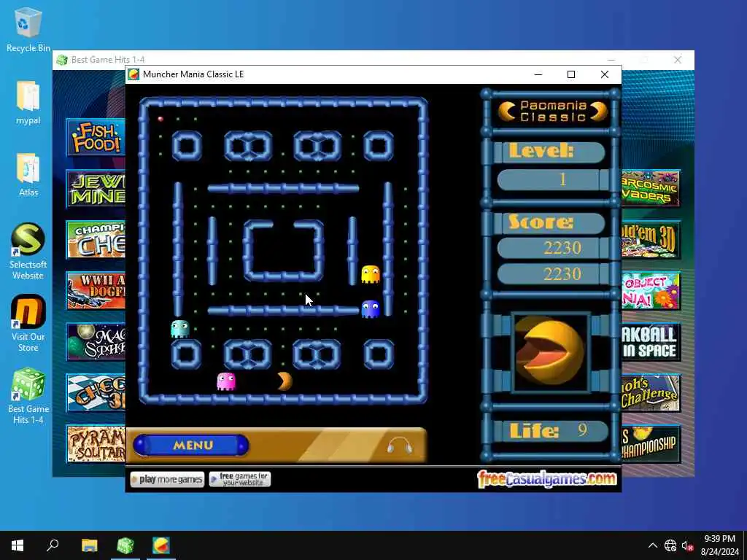Open the MENU button in the game
The image size is (747, 560).
[191, 446]
